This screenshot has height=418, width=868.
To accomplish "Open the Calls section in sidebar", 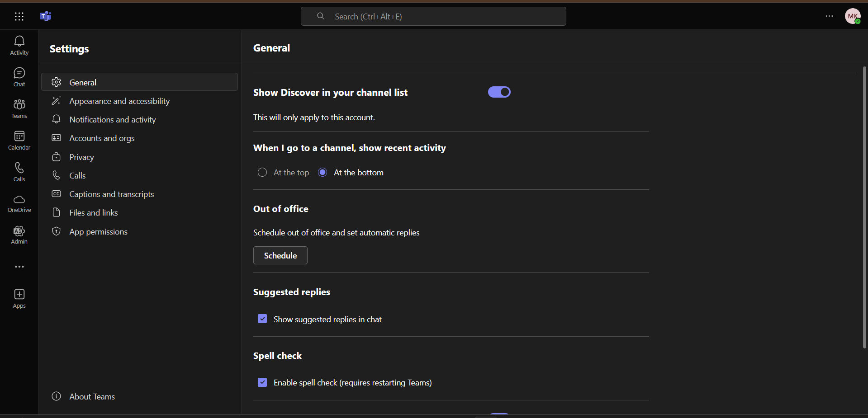I will (x=19, y=172).
